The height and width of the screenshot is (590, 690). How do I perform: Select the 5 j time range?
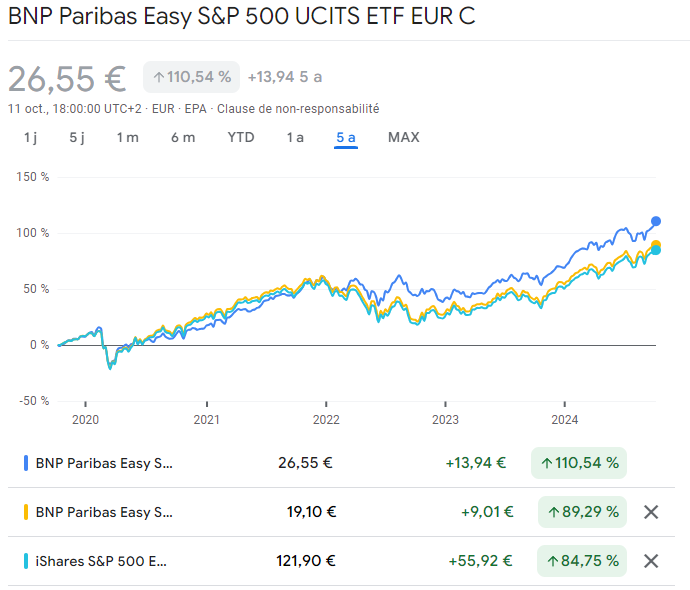point(77,138)
